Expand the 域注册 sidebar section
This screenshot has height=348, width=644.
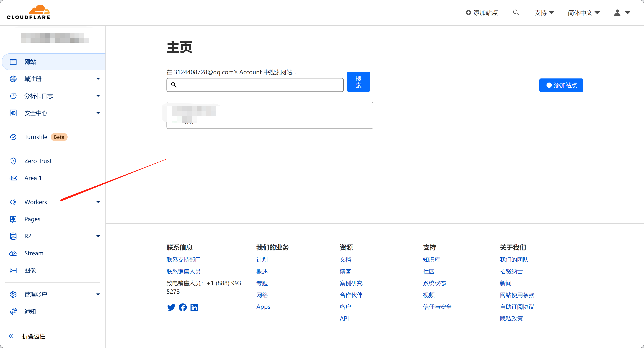(x=98, y=79)
